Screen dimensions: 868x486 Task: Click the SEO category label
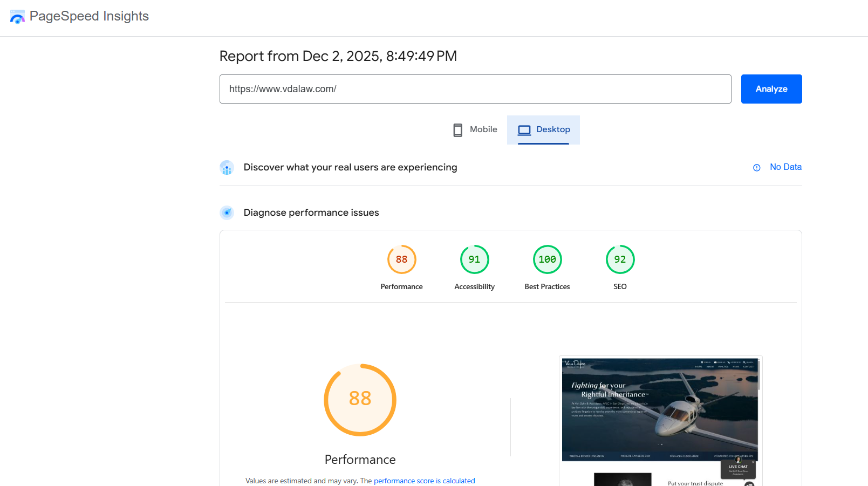(620, 286)
